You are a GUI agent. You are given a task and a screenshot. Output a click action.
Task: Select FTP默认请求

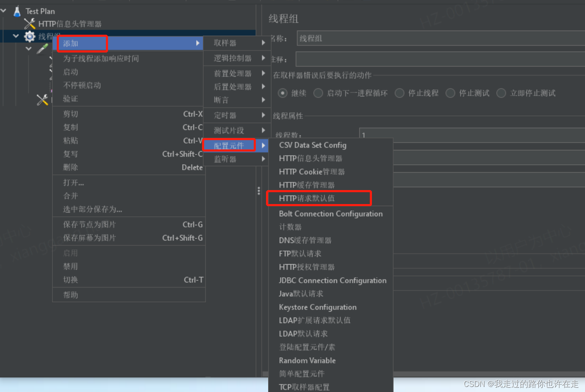pyautogui.click(x=331, y=254)
